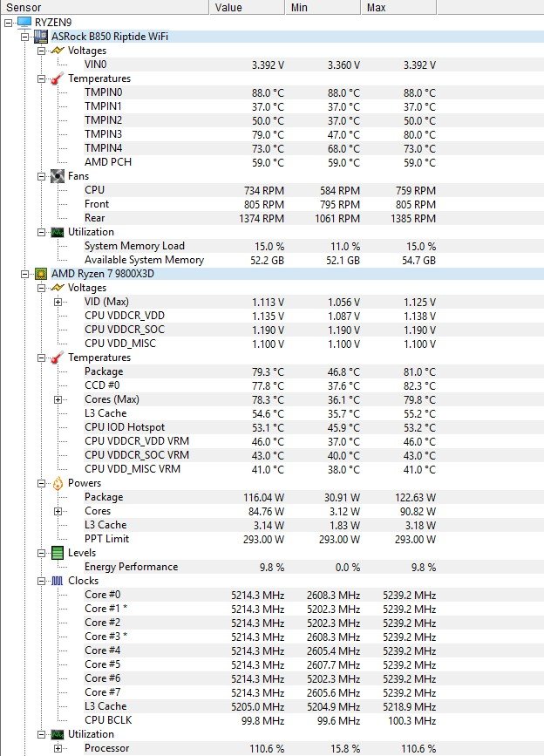
Task: Collapse the Levels group
Action: pyautogui.click(x=42, y=553)
